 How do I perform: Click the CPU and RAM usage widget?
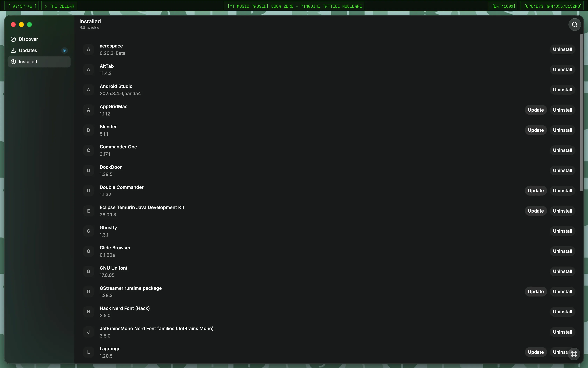[x=552, y=6]
